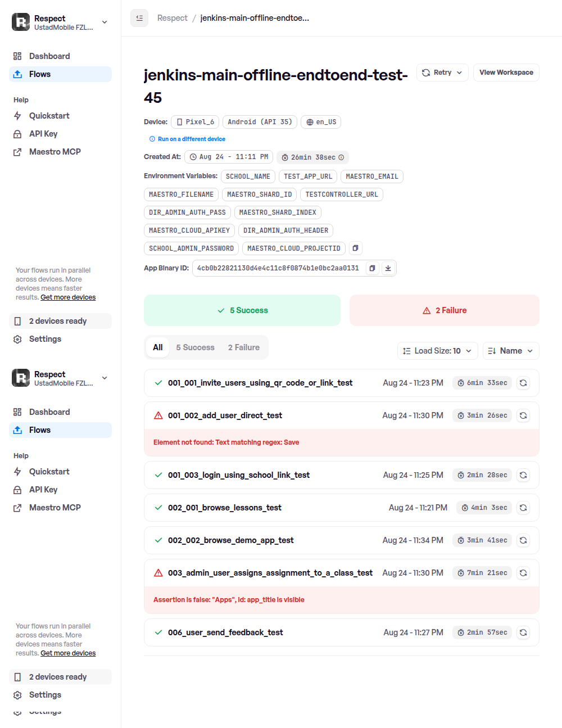
Task: Download the app binary file
Action: click(388, 268)
